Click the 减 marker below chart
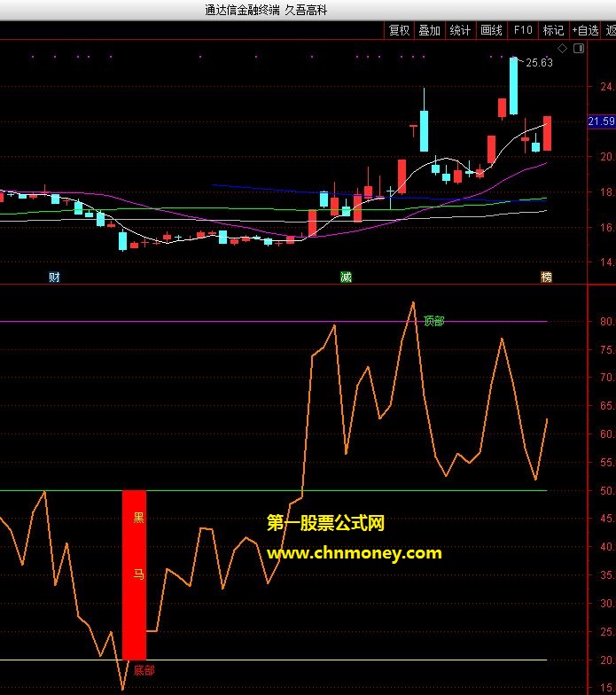 (x=346, y=277)
